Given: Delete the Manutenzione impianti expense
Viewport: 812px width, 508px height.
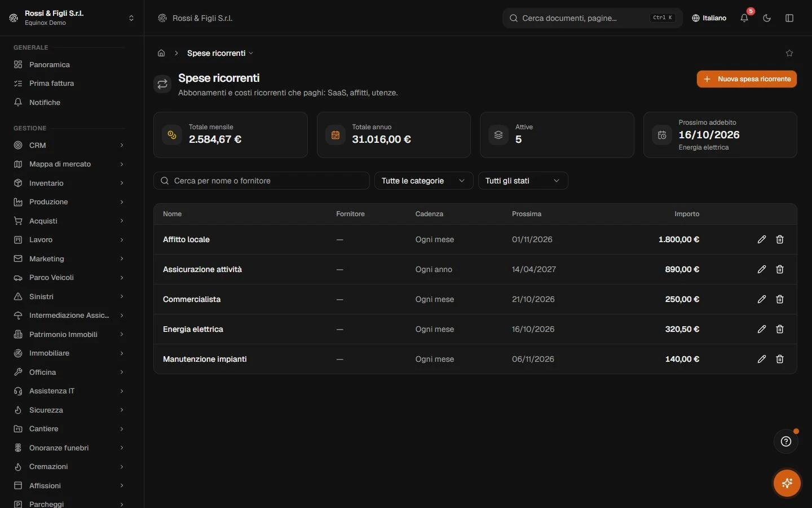Looking at the screenshot, I should 780,359.
